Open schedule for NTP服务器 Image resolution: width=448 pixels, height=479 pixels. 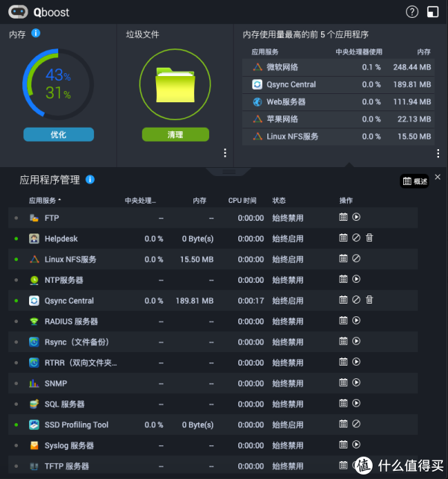[x=343, y=279]
